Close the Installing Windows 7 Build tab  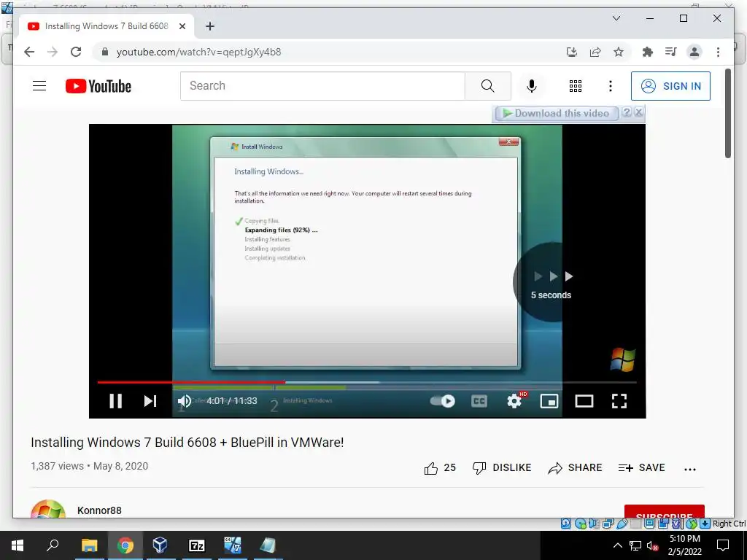pyautogui.click(x=182, y=26)
